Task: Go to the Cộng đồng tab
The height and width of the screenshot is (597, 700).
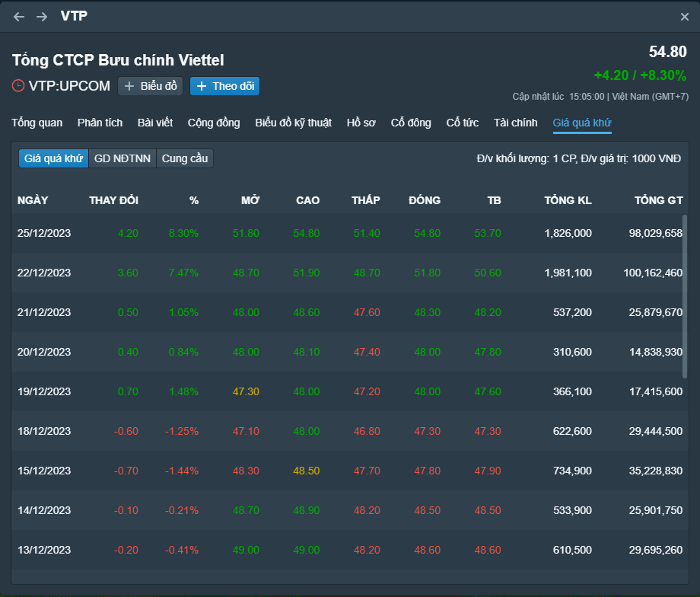Action: click(x=214, y=123)
